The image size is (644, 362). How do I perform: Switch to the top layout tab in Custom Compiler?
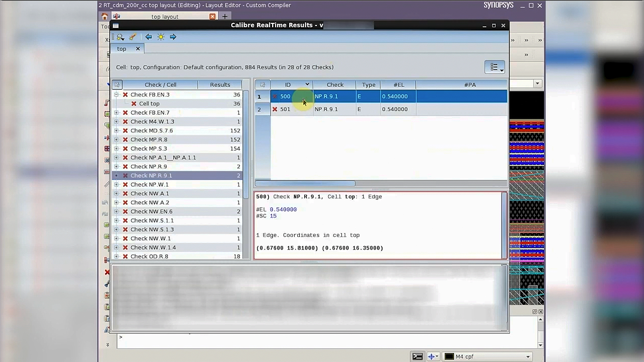[x=164, y=16]
